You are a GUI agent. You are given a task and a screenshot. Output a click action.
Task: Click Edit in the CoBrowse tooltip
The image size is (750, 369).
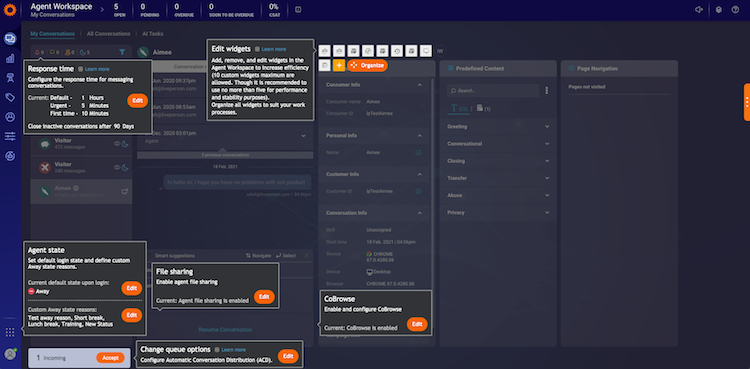[417, 324]
